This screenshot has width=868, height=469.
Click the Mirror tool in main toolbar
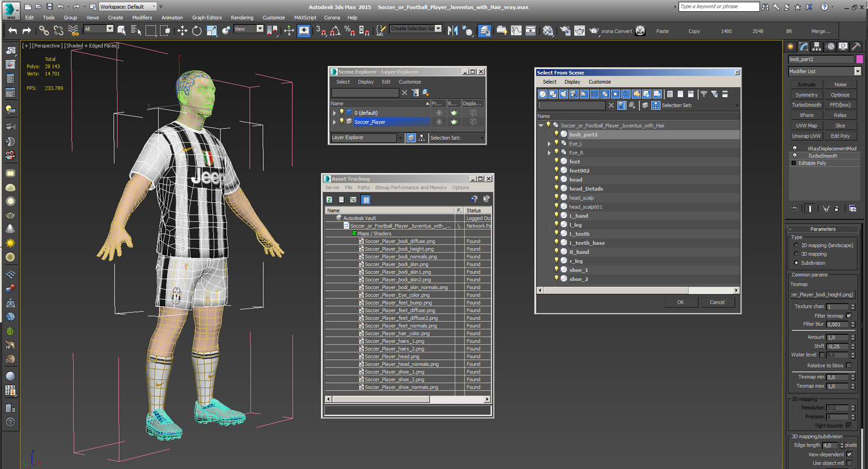point(453,30)
